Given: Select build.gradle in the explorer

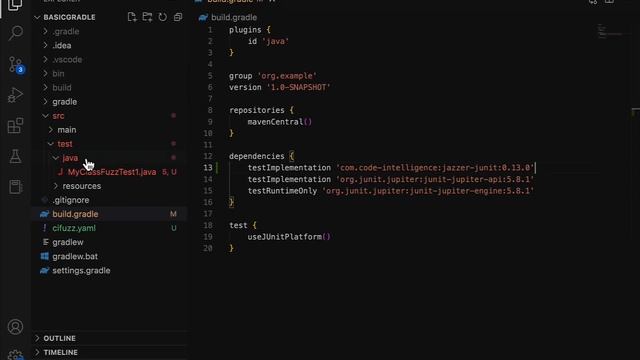Looking at the screenshot, I should tap(75, 214).
